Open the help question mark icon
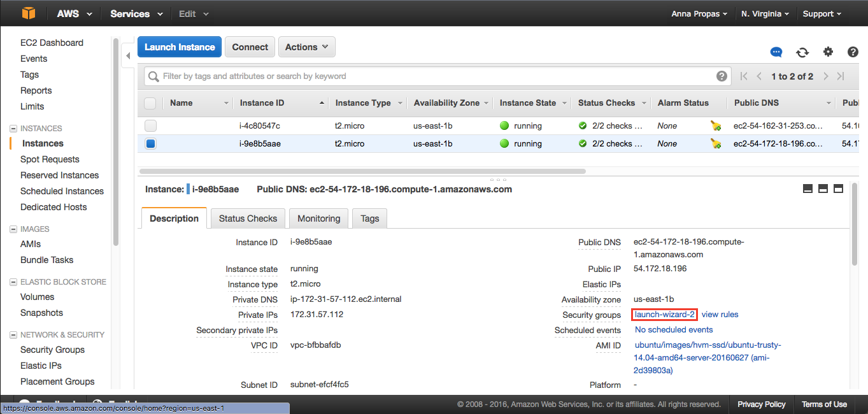Image resolution: width=868 pixels, height=414 pixels. [853, 52]
